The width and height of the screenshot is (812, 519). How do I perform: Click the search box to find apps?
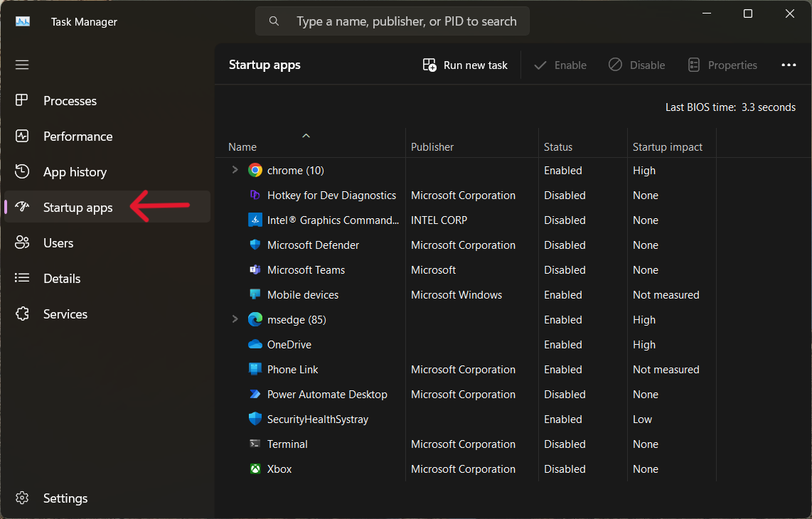(406, 21)
